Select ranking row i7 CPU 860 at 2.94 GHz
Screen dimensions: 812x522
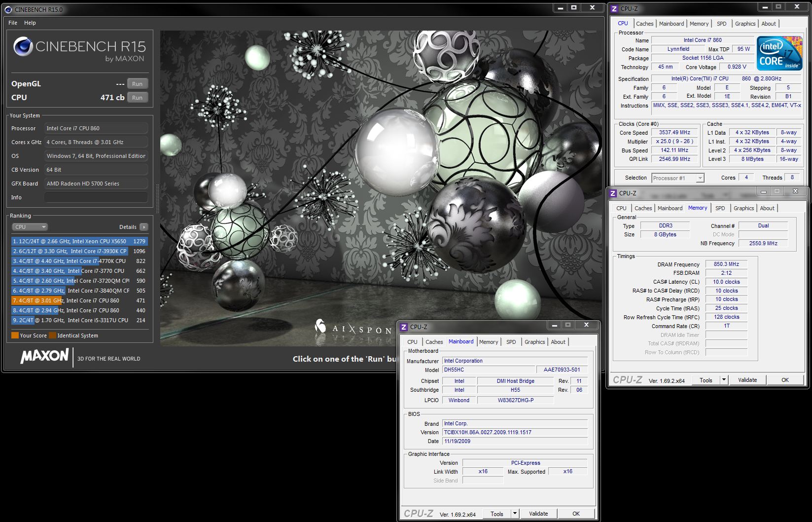79,310
